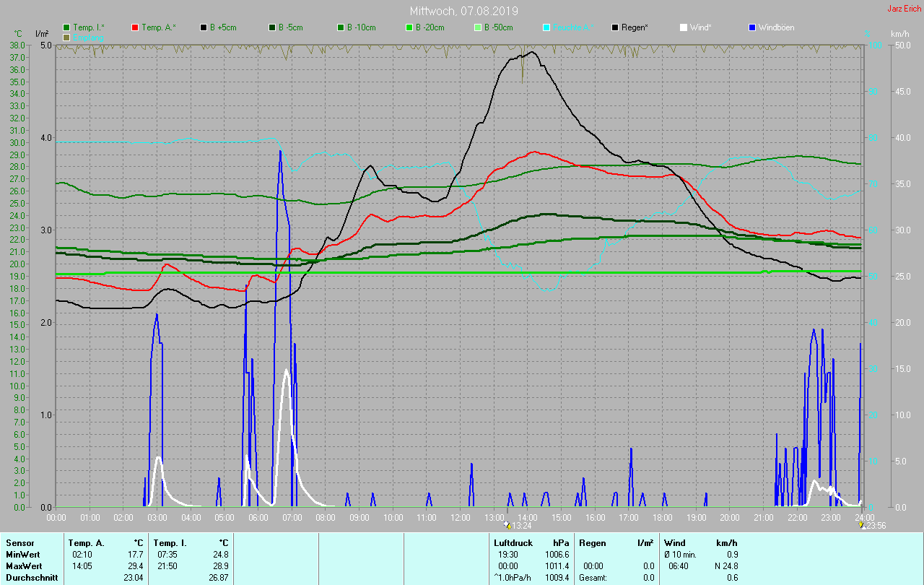Click the Durchschnitt row label

coord(30,577)
